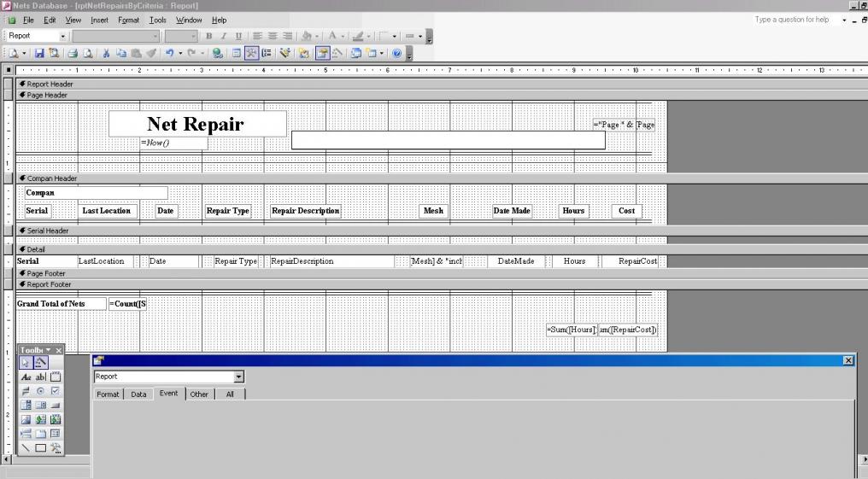Toggle Underline formatting

click(238, 36)
